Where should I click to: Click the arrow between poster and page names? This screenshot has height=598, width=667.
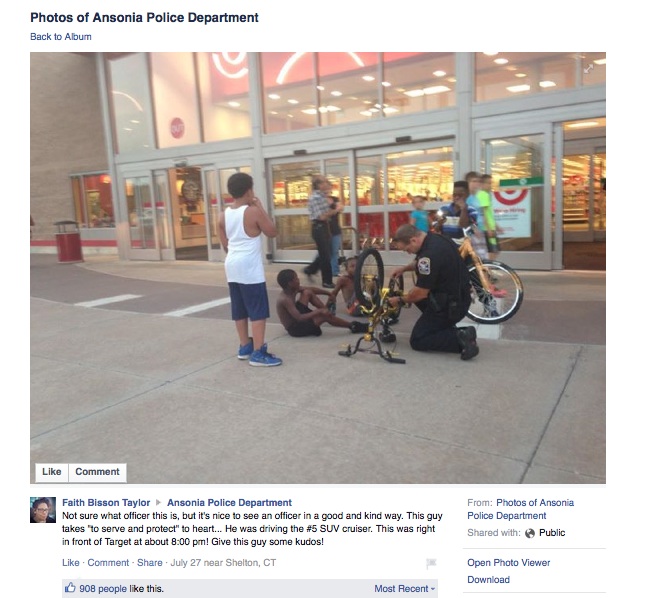click(158, 503)
